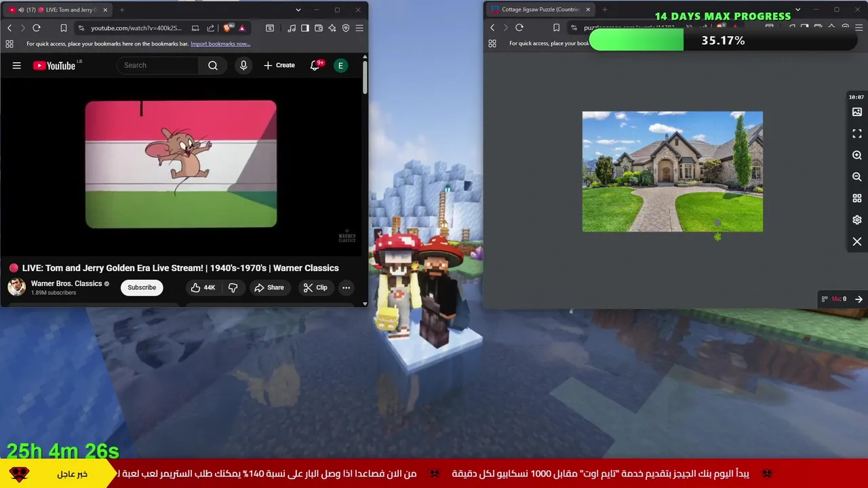Go to the YouTube home logo

tap(54, 66)
